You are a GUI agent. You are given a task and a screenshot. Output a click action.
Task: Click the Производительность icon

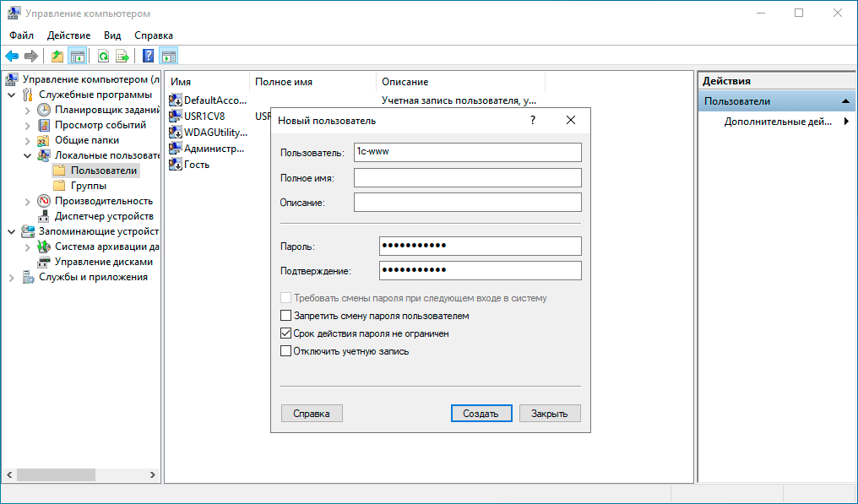click(44, 201)
